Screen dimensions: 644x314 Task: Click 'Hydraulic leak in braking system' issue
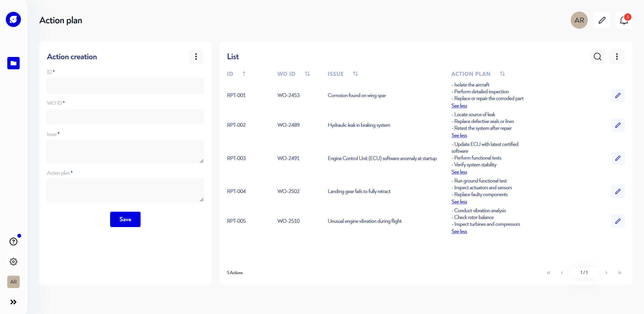[359, 125]
